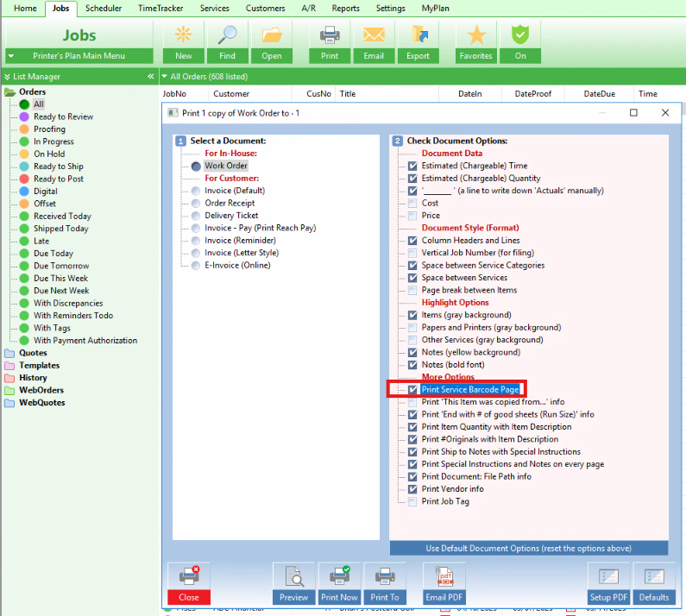Viewport: 686px width, 616px height.
Task: Select the Ready to Review purple dot
Action: (x=24, y=116)
